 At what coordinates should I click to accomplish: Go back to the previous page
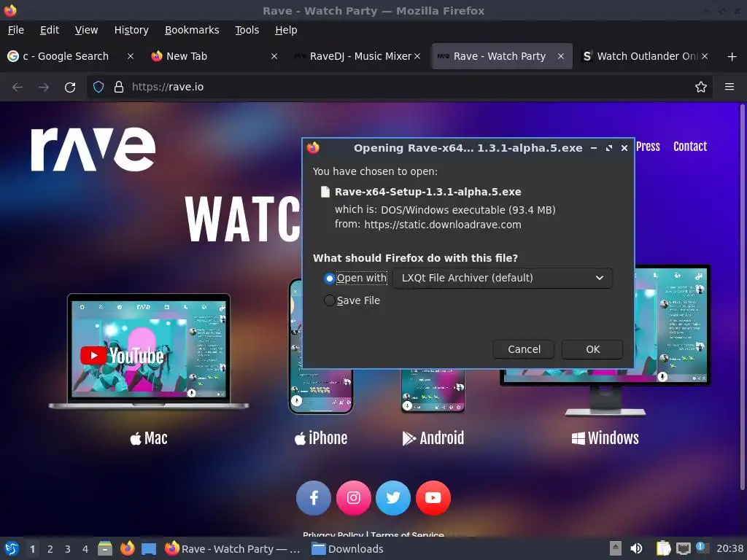point(18,87)
